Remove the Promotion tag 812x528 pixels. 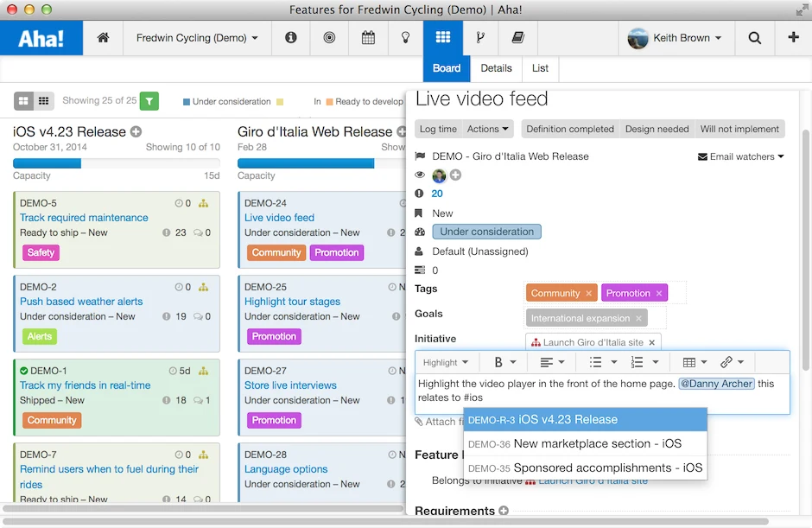point(659,293)
